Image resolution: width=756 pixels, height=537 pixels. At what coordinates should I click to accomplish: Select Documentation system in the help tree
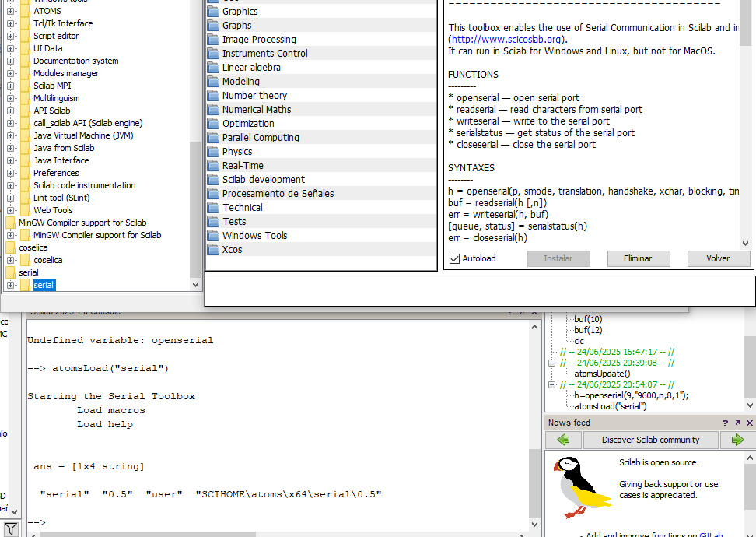coord(75,61)
